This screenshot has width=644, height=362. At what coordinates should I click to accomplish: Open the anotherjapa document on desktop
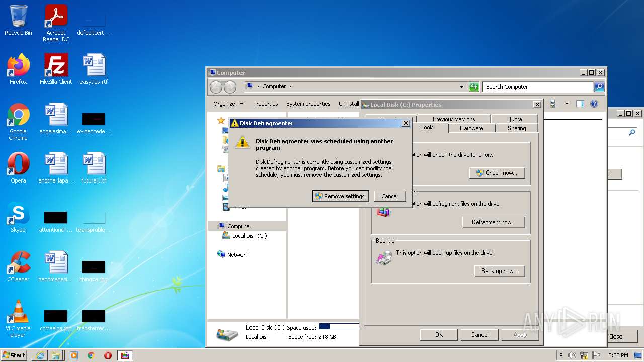pos(56,168)
